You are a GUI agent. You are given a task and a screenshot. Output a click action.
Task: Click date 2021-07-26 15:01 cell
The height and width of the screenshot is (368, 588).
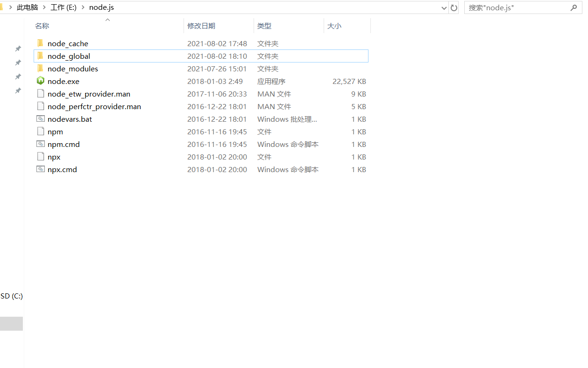(217, 69)
